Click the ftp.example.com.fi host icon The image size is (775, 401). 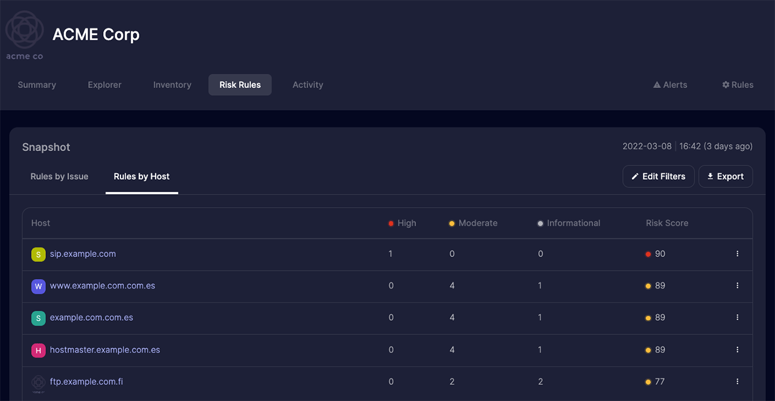(x=39, y=382)
